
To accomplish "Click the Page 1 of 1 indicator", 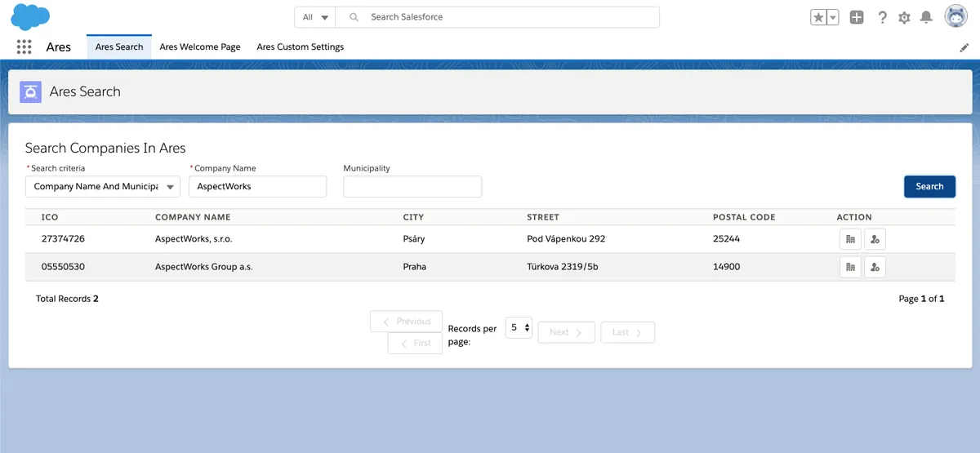I will point(921,299).
